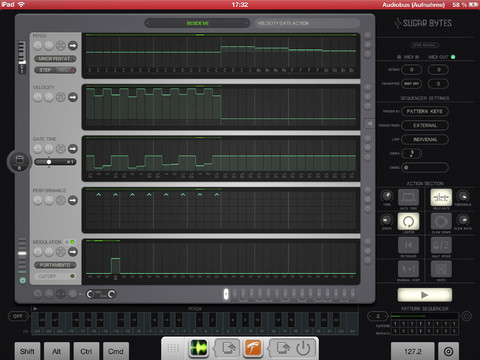Toggle the Velo Gate action button

(x=441, y=197)
